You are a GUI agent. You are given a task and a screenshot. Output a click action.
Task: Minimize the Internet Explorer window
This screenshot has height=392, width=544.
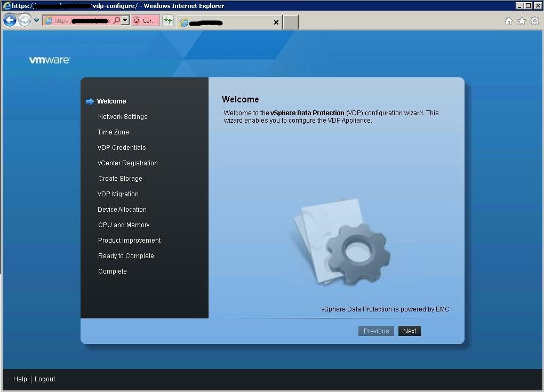click(519, 5)
